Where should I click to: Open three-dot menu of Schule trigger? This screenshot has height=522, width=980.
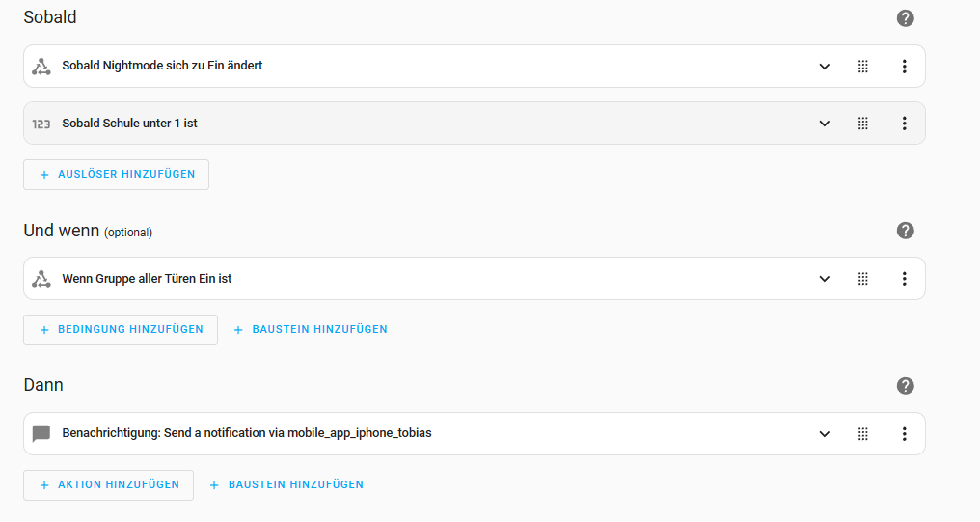pyautogui.click(x=905, y=124)
